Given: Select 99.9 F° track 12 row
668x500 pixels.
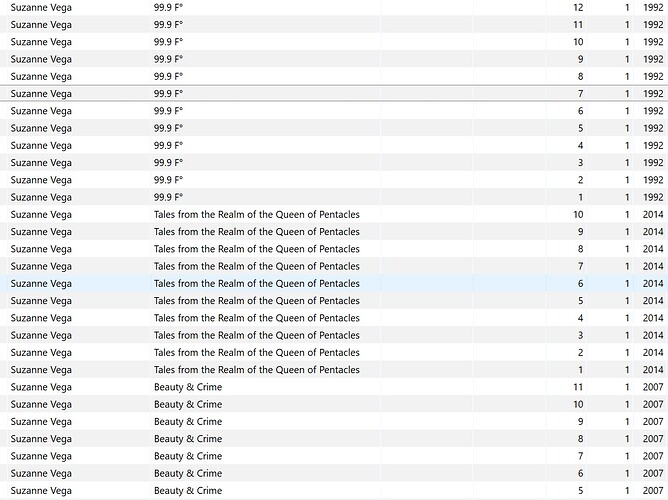Looking at the screenshot, I should (334, 7).
